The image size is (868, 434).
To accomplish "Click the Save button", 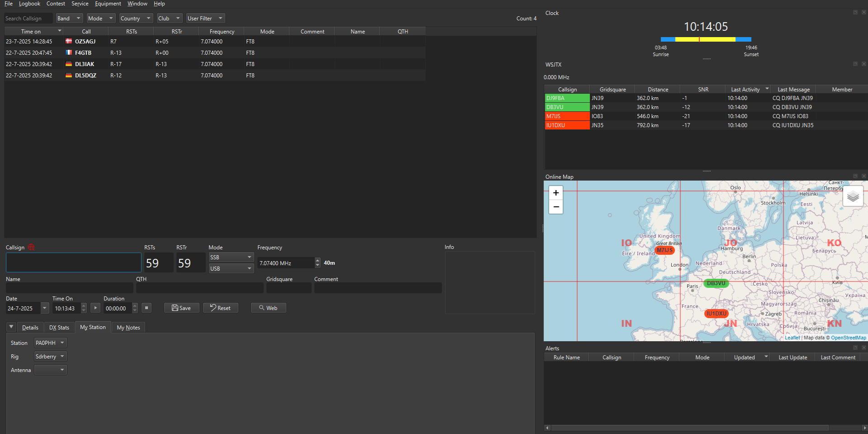I will (x=181, y=308).
